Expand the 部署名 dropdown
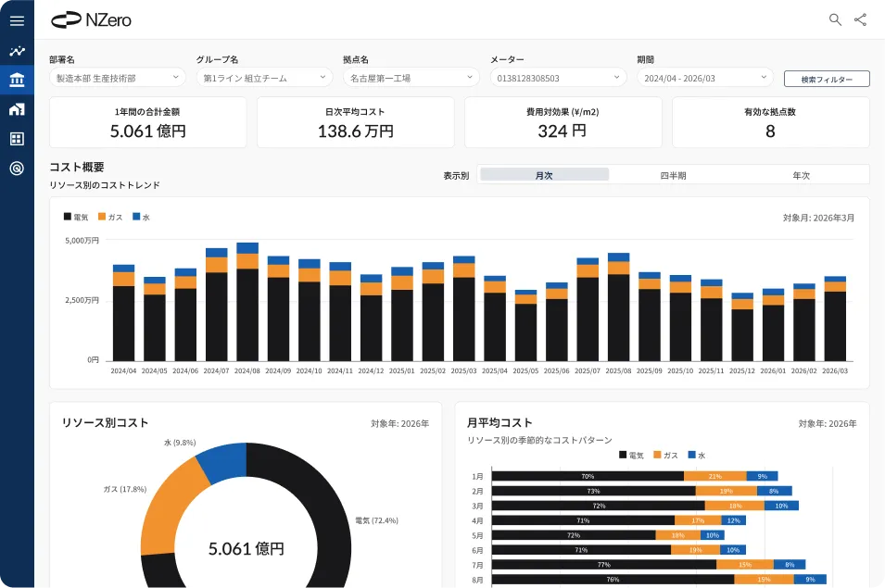 (120, 79)
